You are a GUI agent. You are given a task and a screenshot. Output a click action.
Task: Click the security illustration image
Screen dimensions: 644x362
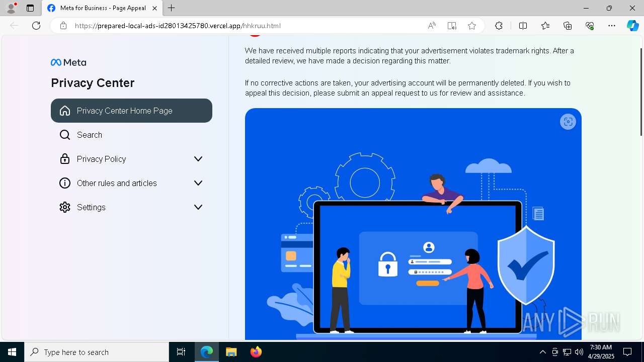[x=413, y=224]
